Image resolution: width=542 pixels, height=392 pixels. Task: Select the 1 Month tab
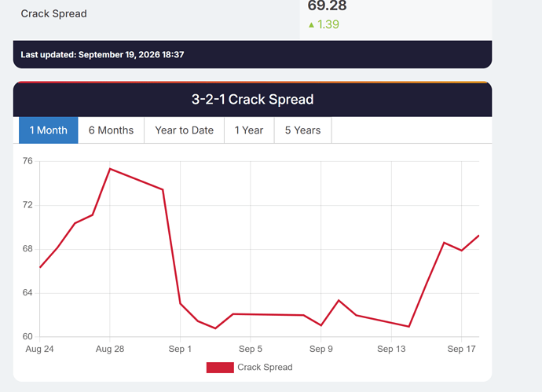click(x=49, y=130)
